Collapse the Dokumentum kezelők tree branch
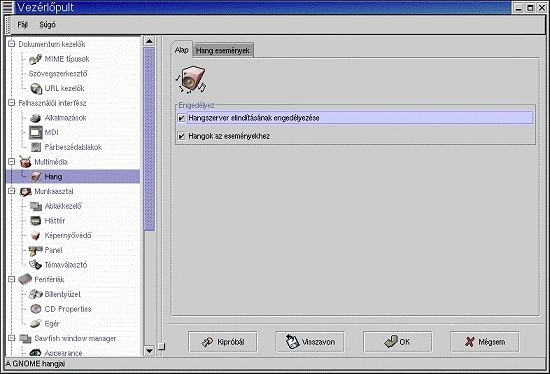 12,44
